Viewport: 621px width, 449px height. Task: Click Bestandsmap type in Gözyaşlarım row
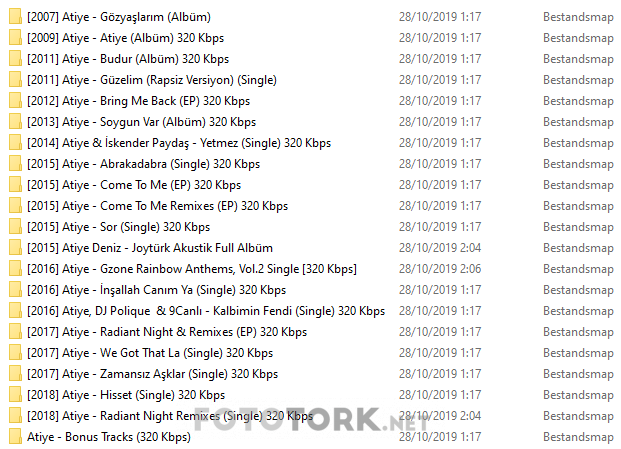click(x=578, y=17)
